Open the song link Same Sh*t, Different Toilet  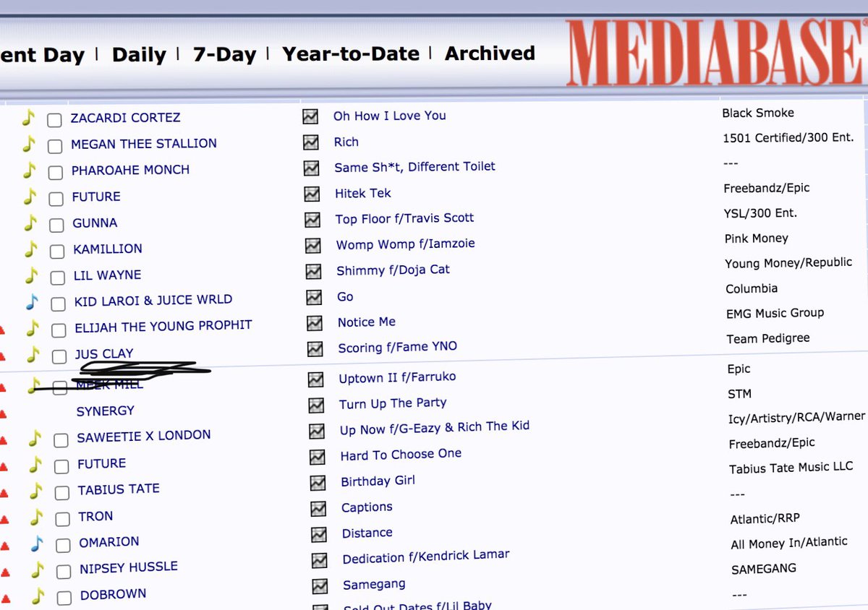coord(414,167)
